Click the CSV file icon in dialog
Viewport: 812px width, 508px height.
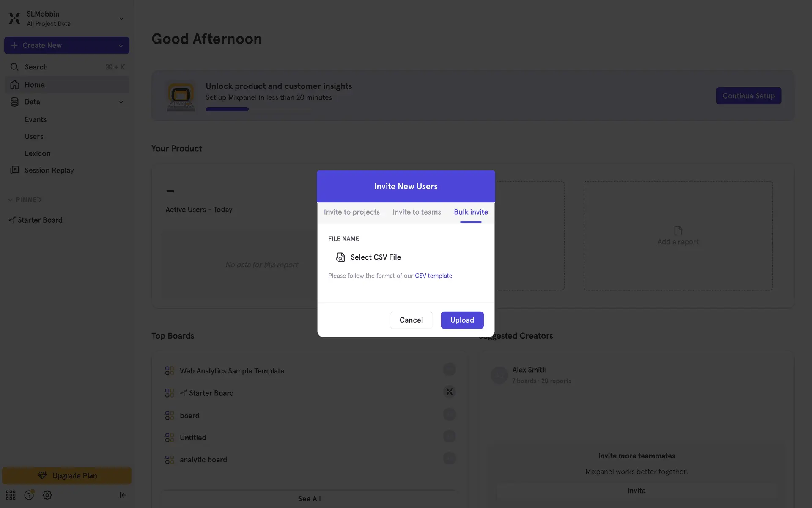pos(340,257)
